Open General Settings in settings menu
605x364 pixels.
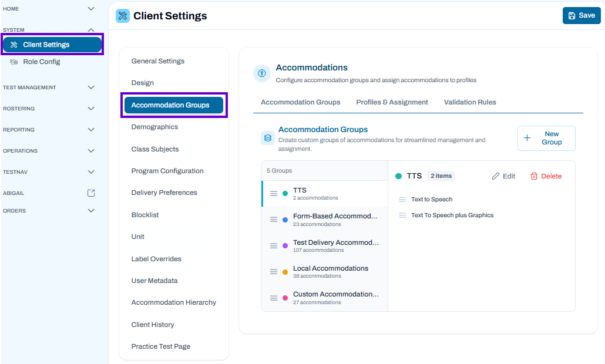pos(158,61)
